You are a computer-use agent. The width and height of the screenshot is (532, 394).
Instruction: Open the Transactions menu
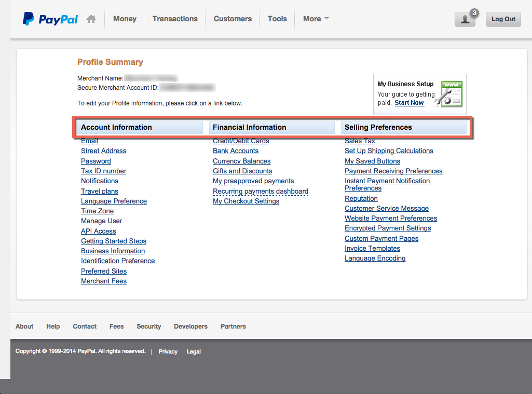[x=175, y=19]
